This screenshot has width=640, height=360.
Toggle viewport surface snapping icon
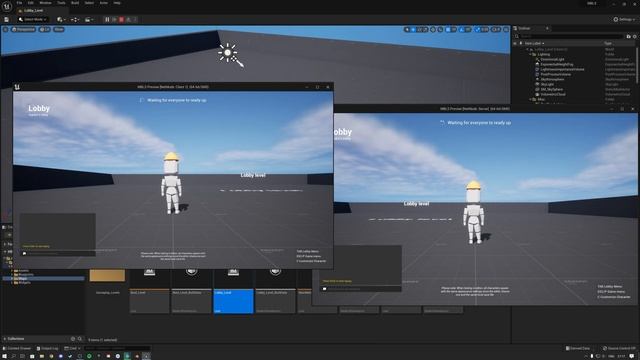tap(440, 29)
